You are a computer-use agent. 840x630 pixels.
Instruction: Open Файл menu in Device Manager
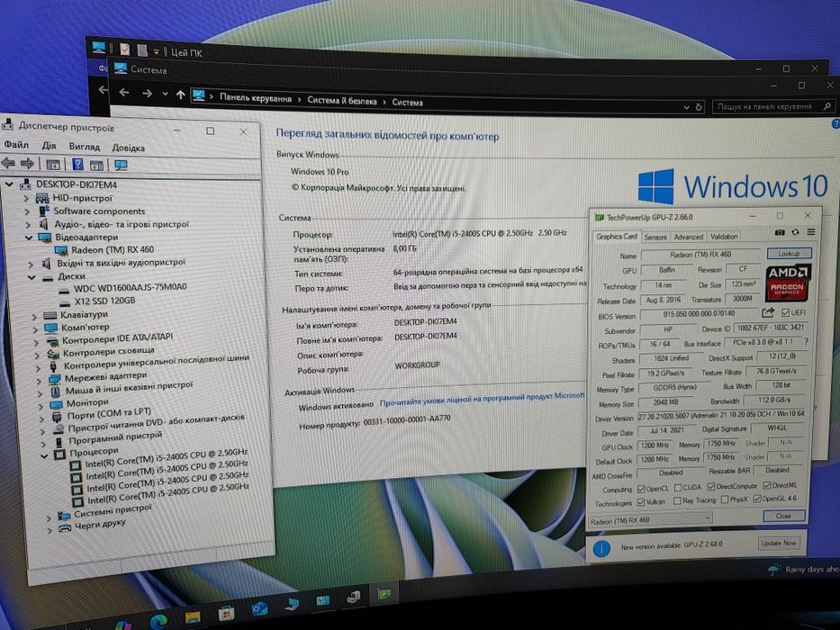pyautogui.click(x=16, y=144)
